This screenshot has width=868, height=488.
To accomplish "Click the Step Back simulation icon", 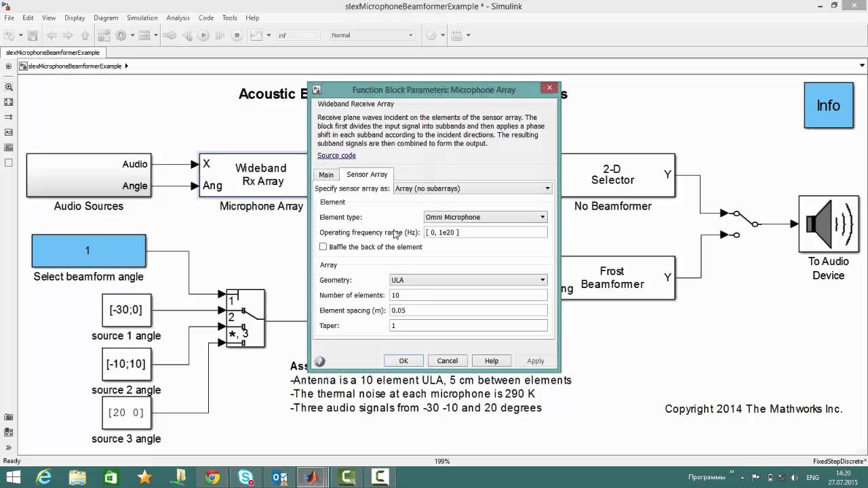I will click(x=187, y=35).
